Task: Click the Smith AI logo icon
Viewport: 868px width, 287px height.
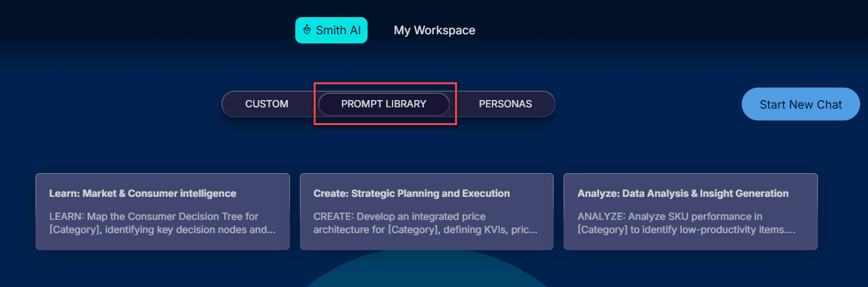Action: coord(306,30)
